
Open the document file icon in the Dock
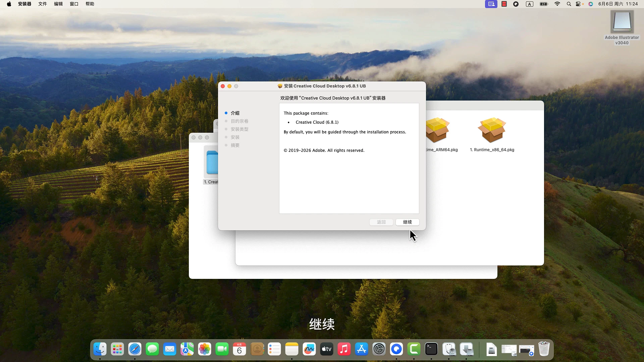coord(491,349)
